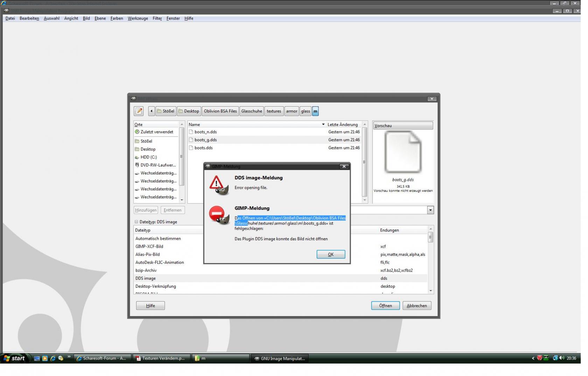
Task: Select Zuletzt verwendet in places list
Action: 156,132
